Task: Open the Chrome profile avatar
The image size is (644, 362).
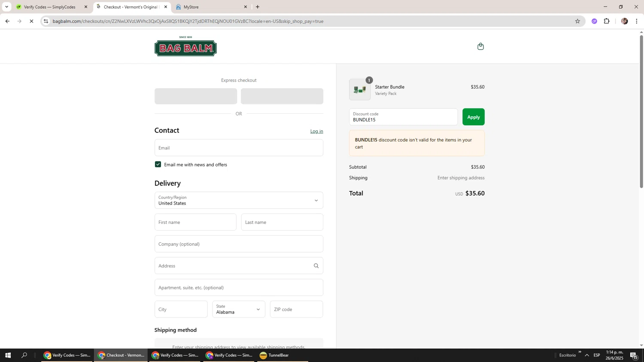Action: click(624, 21)
